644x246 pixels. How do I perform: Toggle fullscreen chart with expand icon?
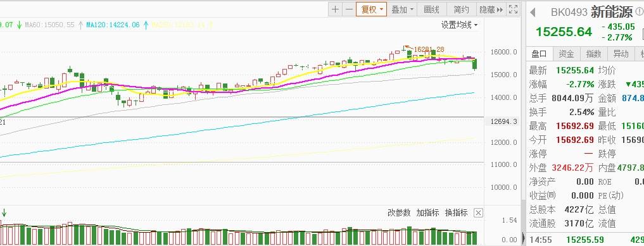[513, 9]
